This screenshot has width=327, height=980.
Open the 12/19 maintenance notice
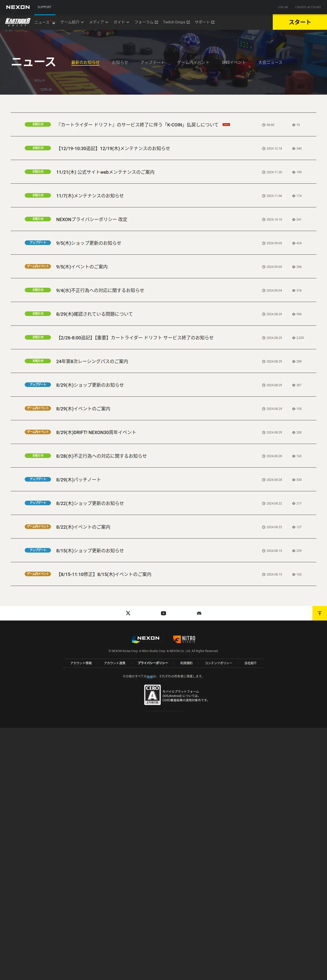click(x=113, y=148)
